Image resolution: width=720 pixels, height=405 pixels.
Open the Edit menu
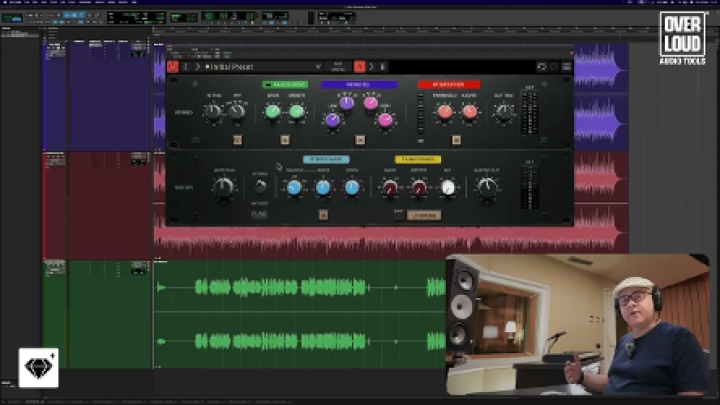point(37,2)
